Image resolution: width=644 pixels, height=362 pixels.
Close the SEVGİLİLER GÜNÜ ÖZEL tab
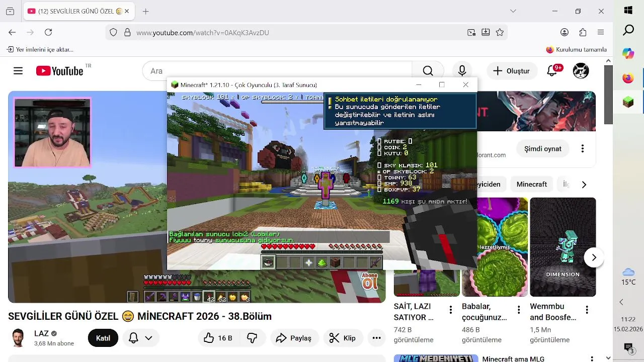[x=127, y=11]
